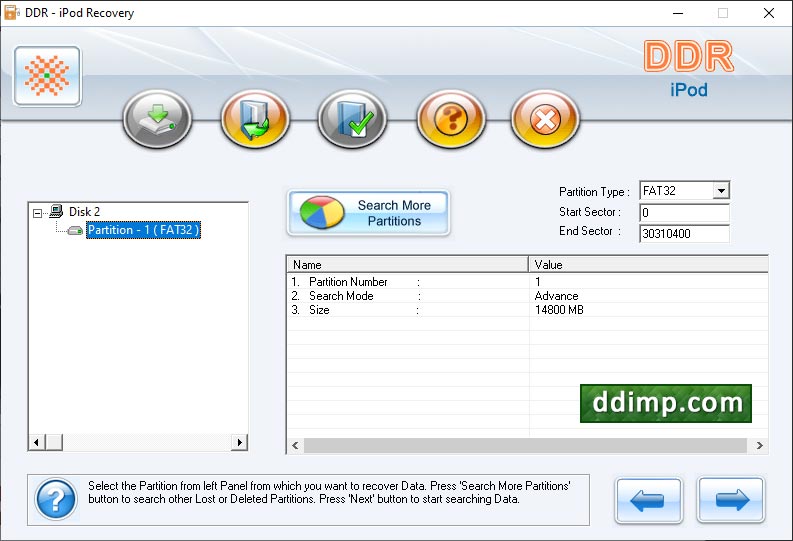The height and width of the screenshot is (541, 793).
Task: Go back with the left arrow button
Action: click(649, 500)
